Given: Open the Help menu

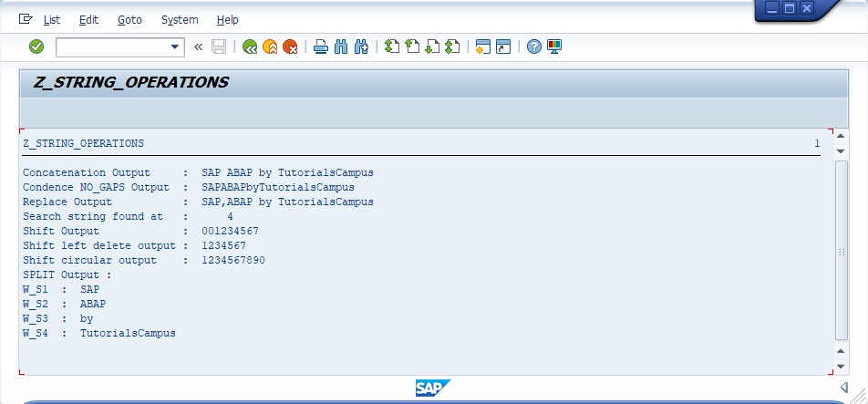Looking at the screenshot, I should (x=228, y=20).
